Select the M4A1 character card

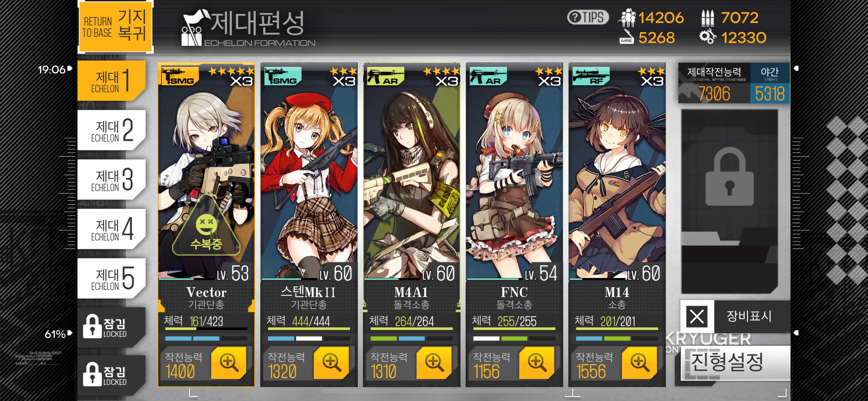(x=411, y=224)
